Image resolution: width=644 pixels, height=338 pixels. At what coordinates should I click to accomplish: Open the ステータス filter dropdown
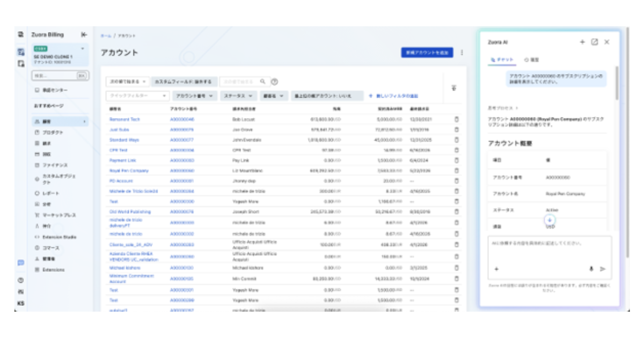238,95
